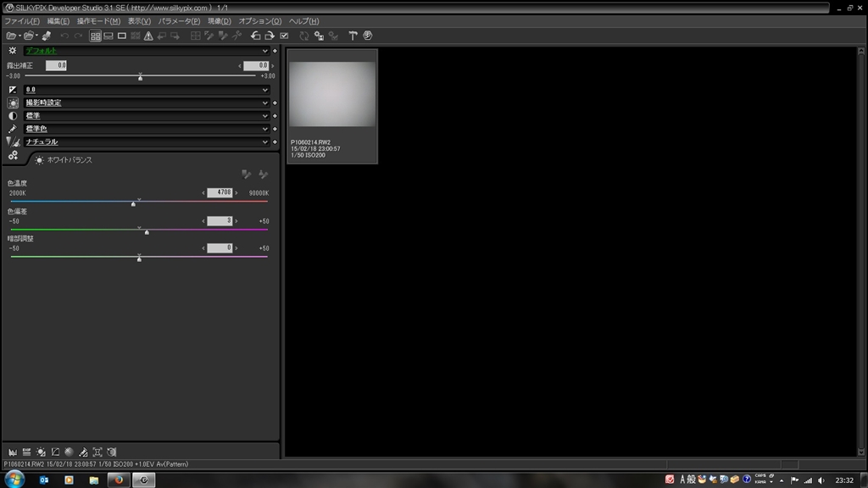Click the 色偏差 value field showing 3
This screenshot has height=488, width=868.
click(220, 221)
